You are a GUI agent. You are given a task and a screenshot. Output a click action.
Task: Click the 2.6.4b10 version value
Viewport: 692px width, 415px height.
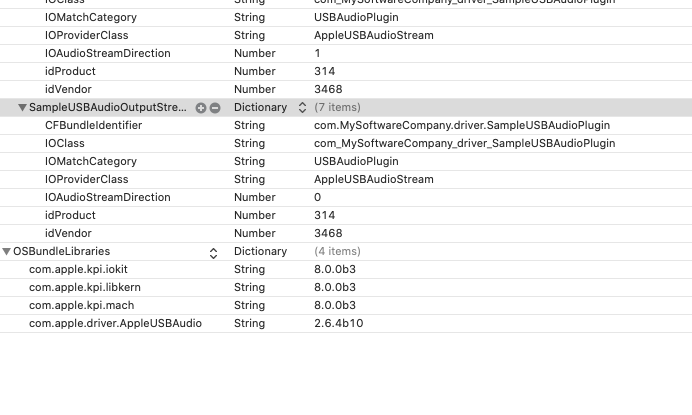click(x=338, y=324)
